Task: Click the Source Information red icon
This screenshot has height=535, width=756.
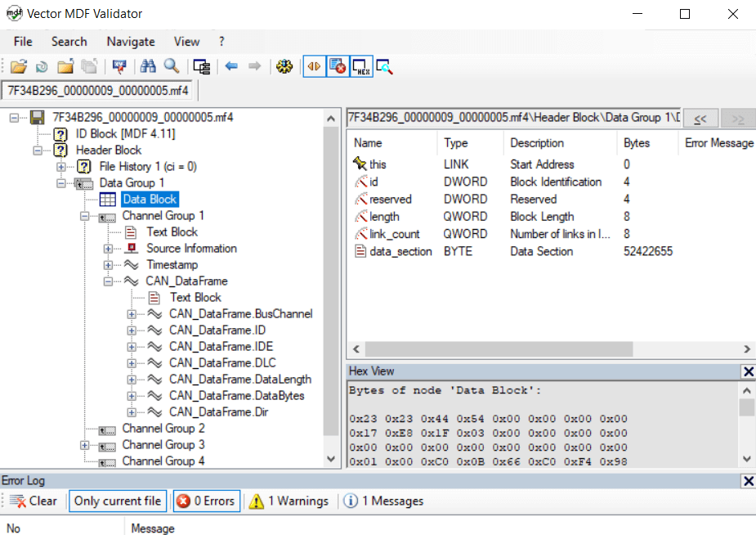Action: [x=131, y=249]
